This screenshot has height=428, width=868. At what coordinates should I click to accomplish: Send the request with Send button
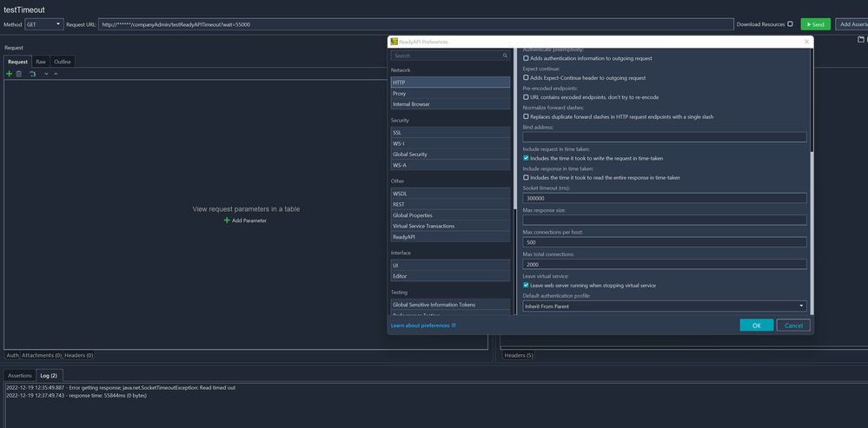pyautogui.click(x=815, y=24)
